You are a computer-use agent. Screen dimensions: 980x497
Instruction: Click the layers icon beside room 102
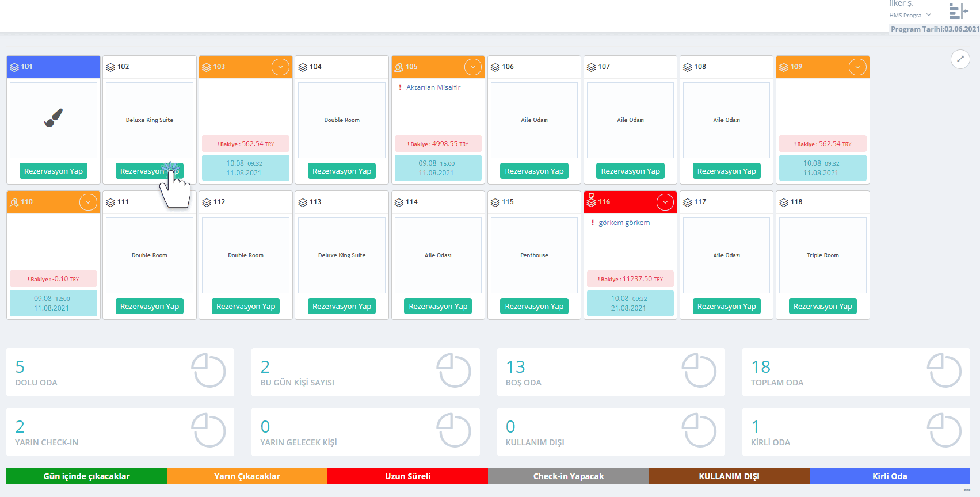coord(110,67)
